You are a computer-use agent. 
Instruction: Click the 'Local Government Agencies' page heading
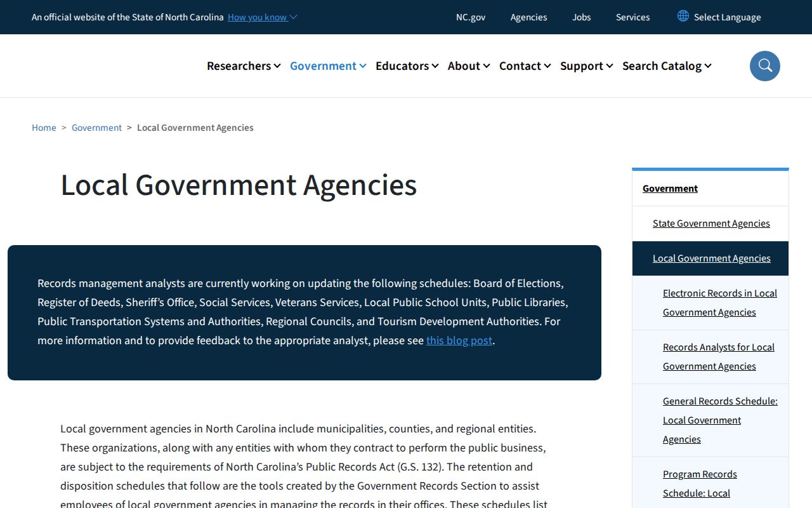tap(239, 185)
